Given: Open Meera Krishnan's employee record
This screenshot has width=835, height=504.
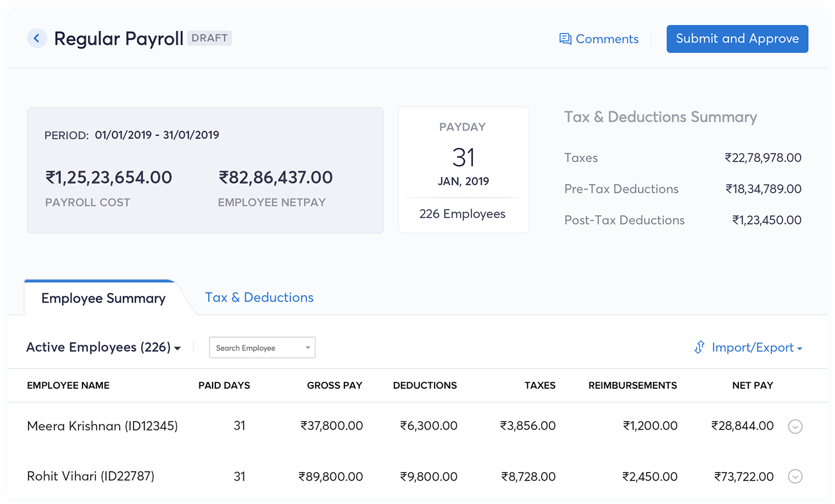Looking at the screenshot, I should point(102,425).
